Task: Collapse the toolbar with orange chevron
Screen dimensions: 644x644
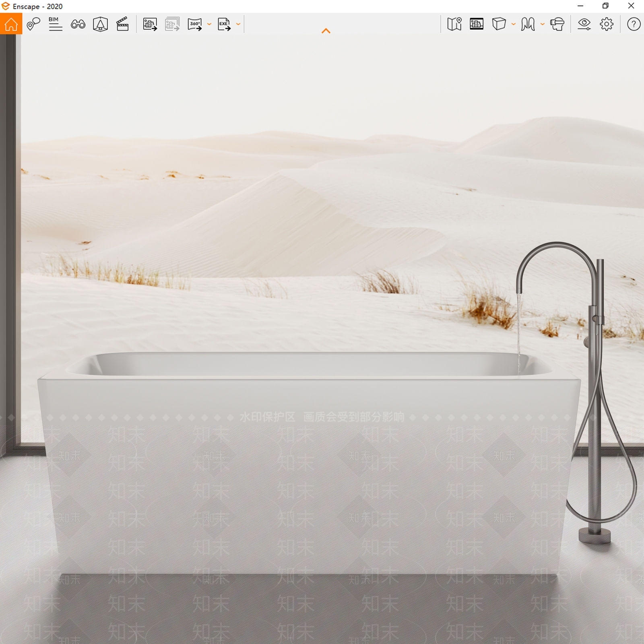Action: pyautogui.click(x=326, y=31)
